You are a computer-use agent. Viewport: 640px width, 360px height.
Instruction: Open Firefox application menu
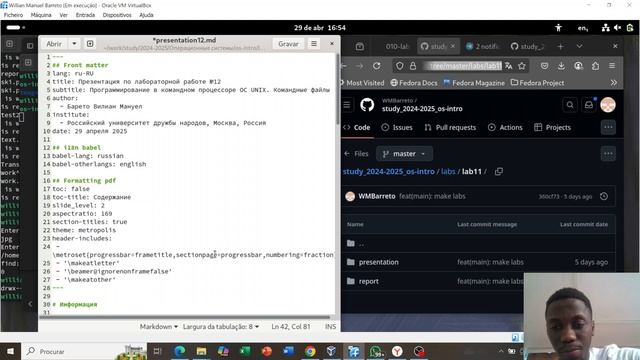point(612,66)
